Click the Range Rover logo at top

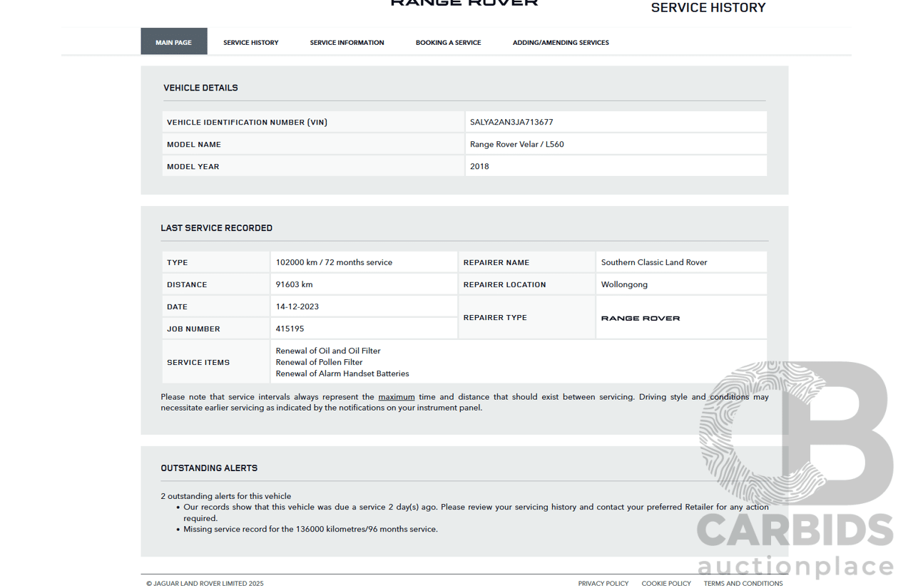(x=464, y=3)
